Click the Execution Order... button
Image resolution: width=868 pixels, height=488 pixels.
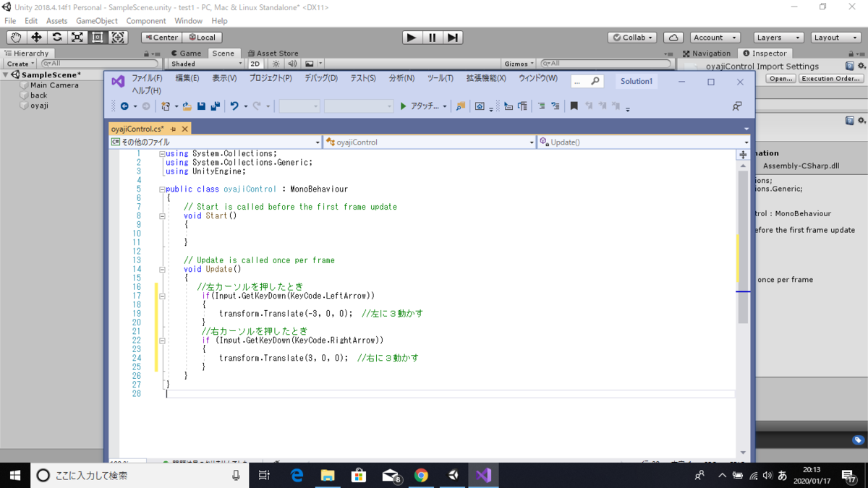831,79
